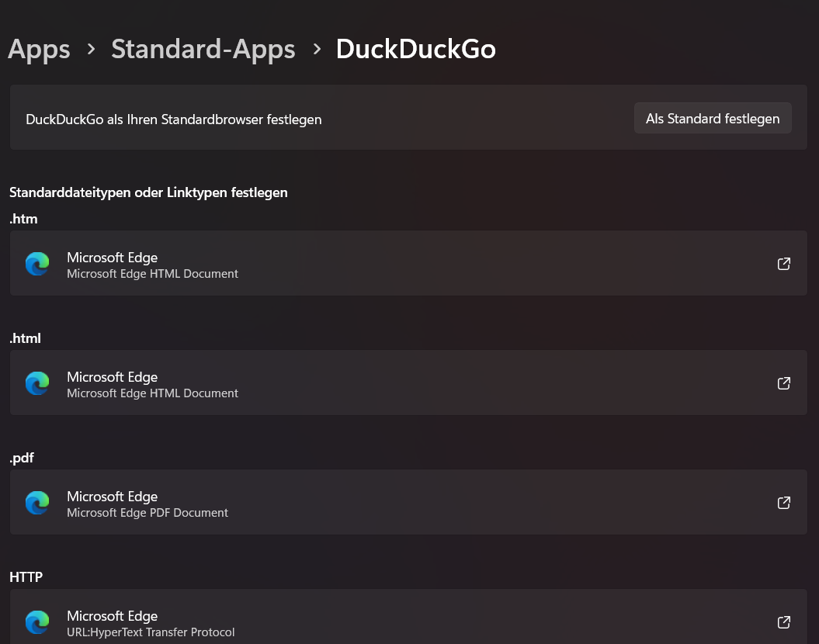Image resolution: width=819 pixels, height=644 pixels.
Task: Click the Edge icon in the .htm row
Action: pyautogui.click(x=37, y=264)
